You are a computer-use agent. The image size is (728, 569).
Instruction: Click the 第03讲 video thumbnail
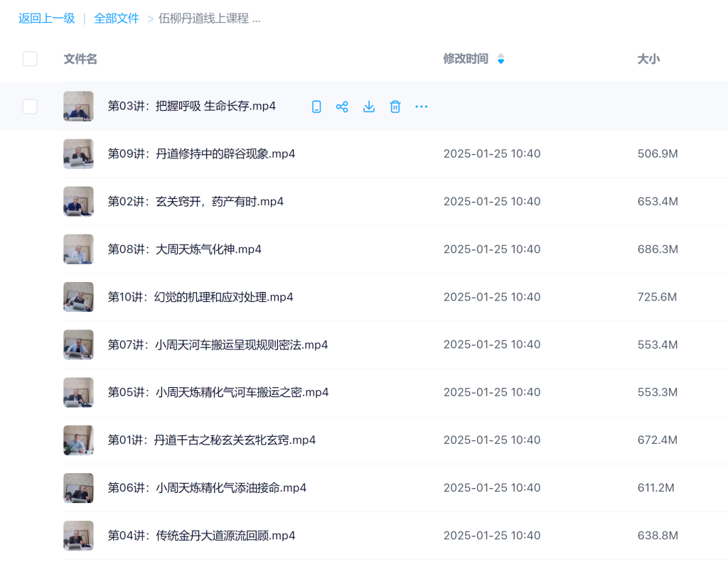click(78, 106)
